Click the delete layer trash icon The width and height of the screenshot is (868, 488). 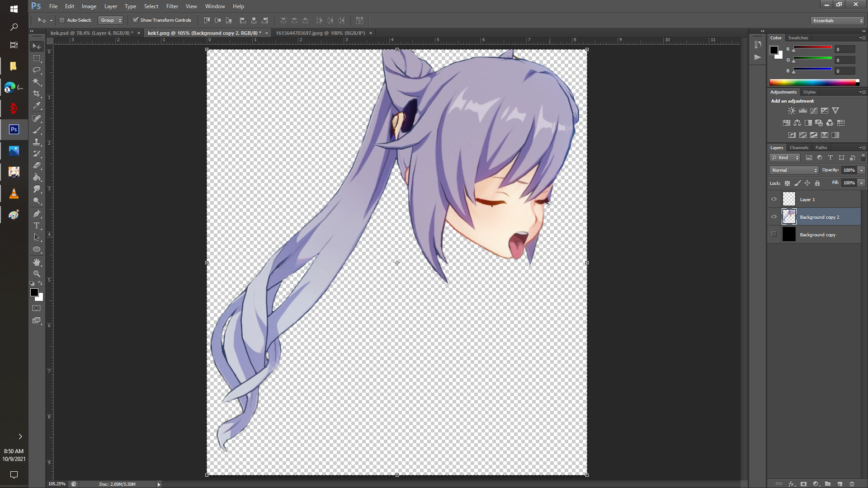tap(852, 483)
